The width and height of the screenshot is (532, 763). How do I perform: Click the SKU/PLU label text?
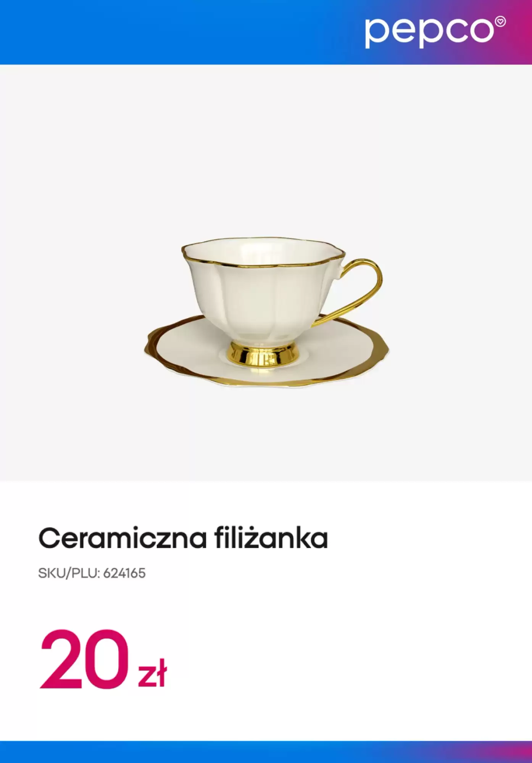click(x=69, y=573)
